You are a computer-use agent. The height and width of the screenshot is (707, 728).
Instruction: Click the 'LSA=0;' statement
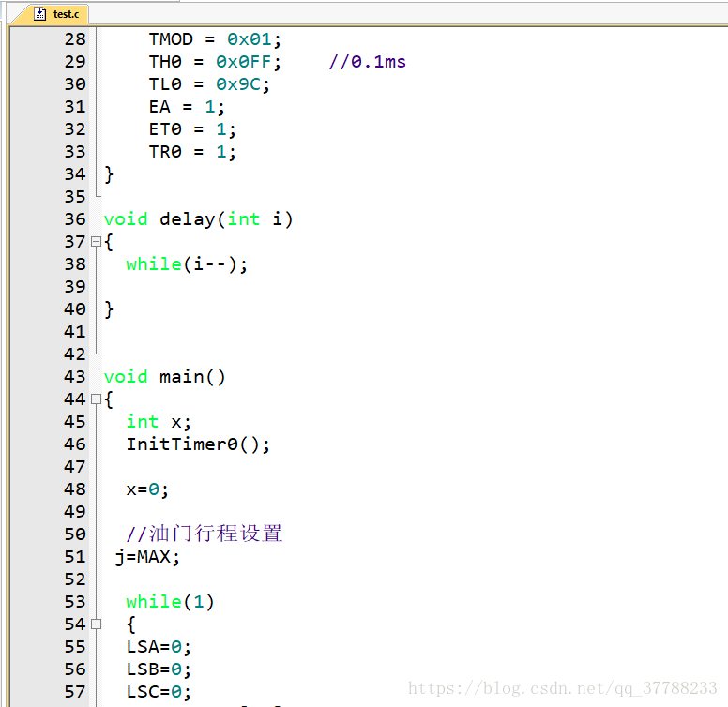point(159,647)
